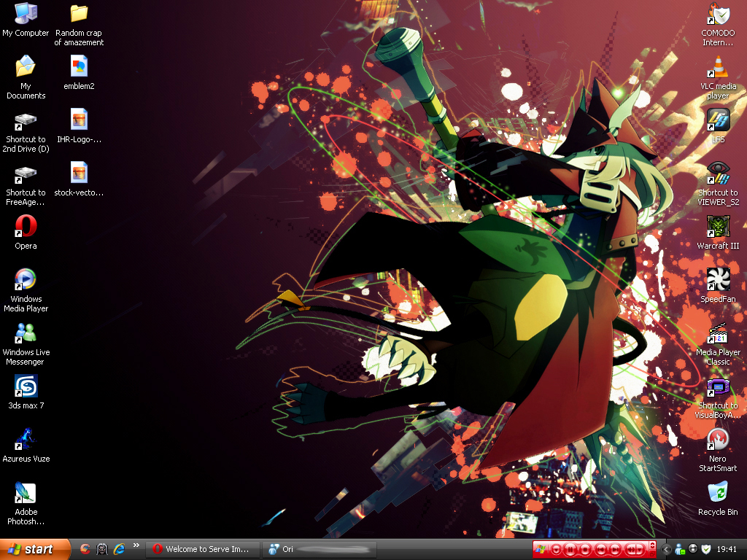Select the IHR-Logo file icon
Screen dimensions: 747x560
point(79,125)
